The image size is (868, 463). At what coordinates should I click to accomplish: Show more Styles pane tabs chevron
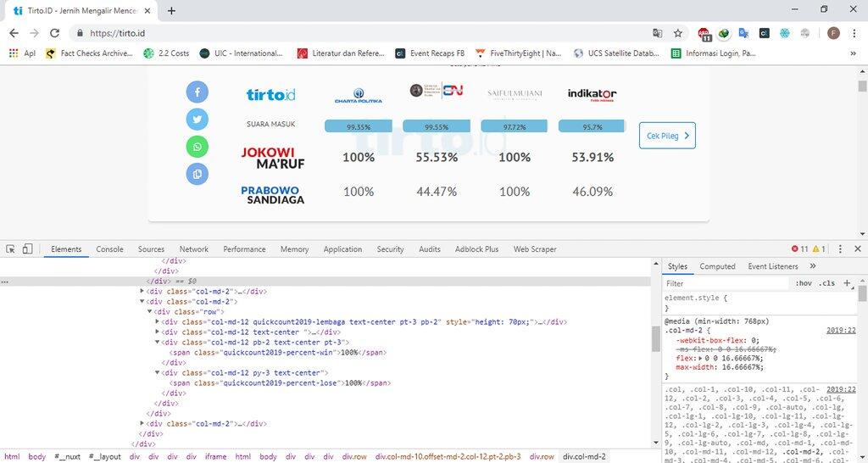tap(813, 266)
